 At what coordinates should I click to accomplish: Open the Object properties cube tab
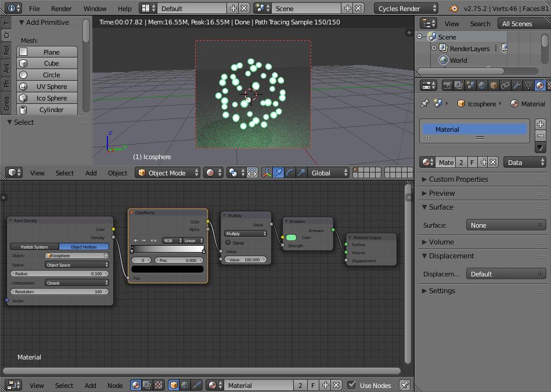[494, 85]
